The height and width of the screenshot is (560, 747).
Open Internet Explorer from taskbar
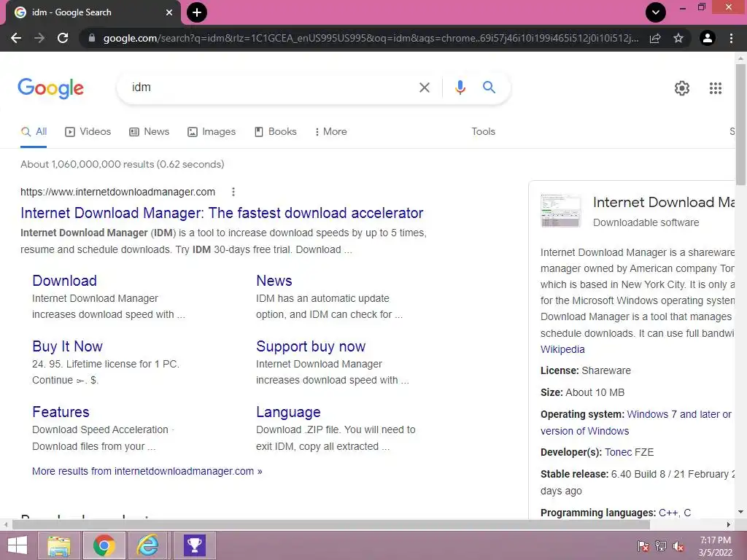coord(147,545)
